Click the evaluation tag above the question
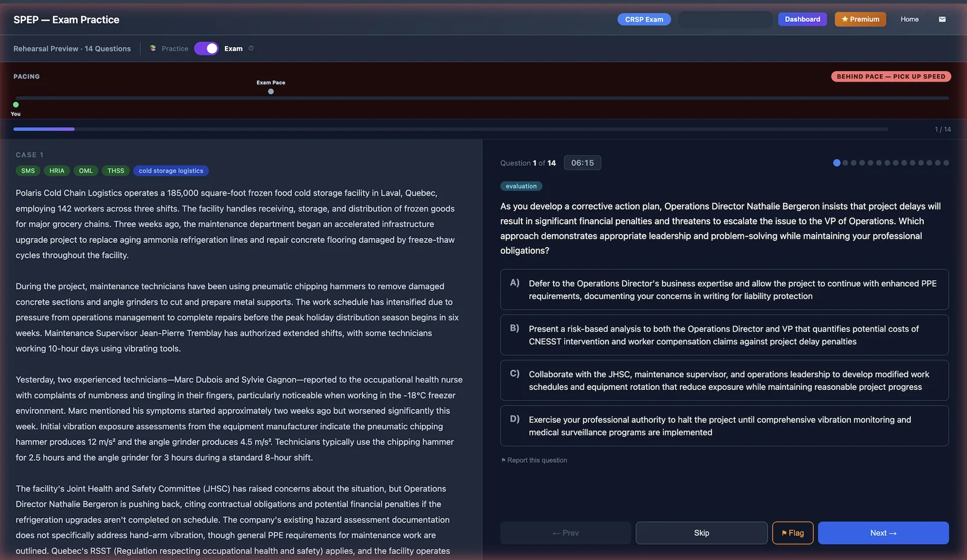Screen dimensions: 967x560 [x=521, y=186]
